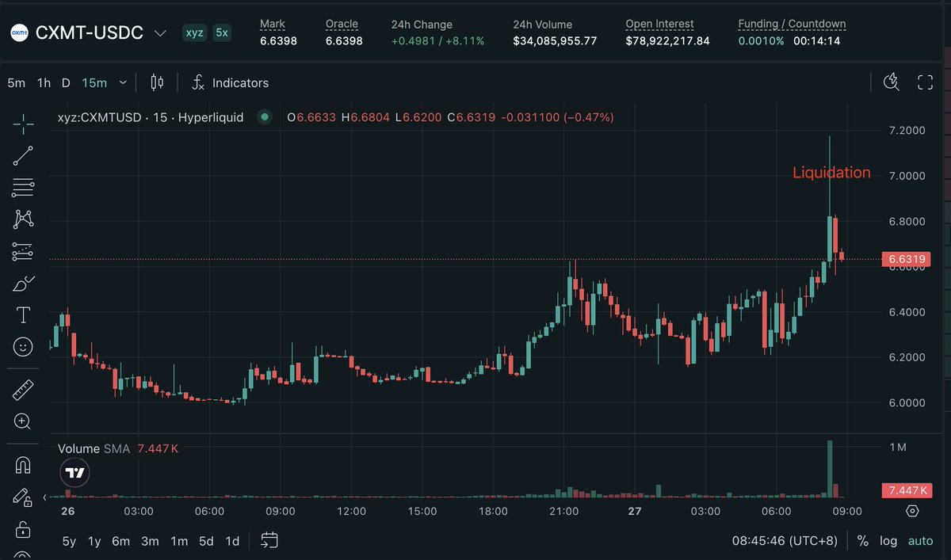
Task: Click the Funding / Countdown label
Action: pyautogui.click(x=792, y=24)
